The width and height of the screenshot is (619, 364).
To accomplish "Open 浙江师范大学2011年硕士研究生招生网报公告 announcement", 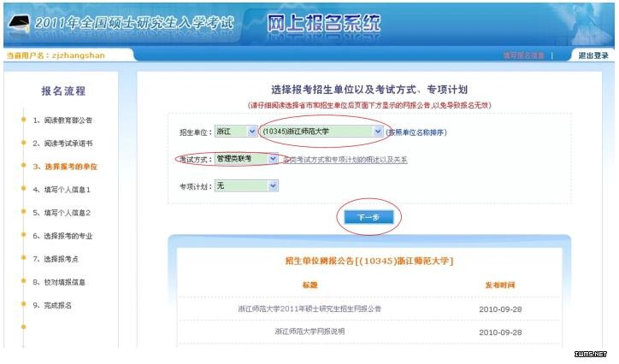I will coord(309,308).
